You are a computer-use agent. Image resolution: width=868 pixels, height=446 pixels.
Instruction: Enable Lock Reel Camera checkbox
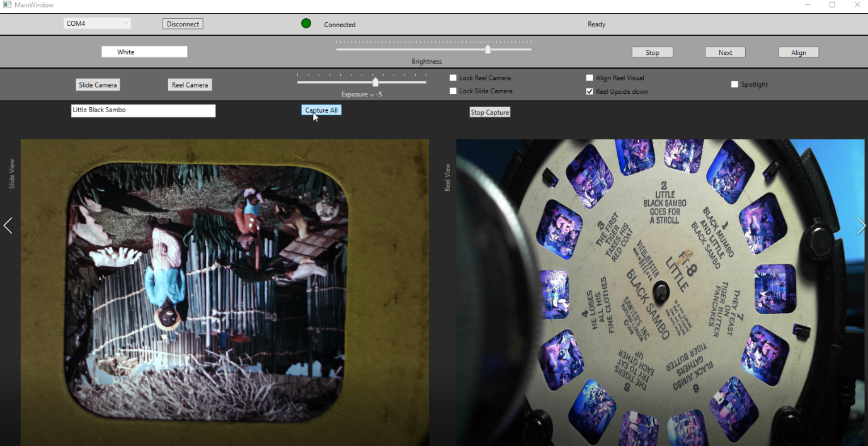[453, 78]
